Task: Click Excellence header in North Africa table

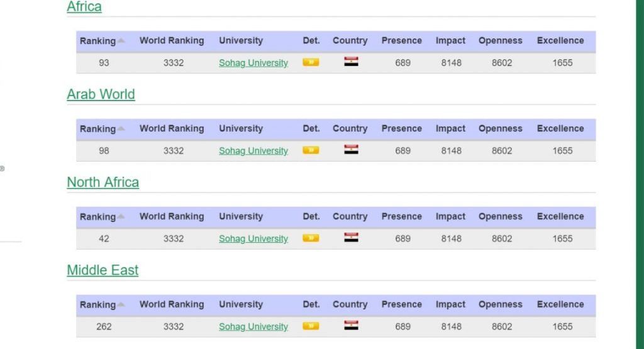Action: [x=560, y=216]
